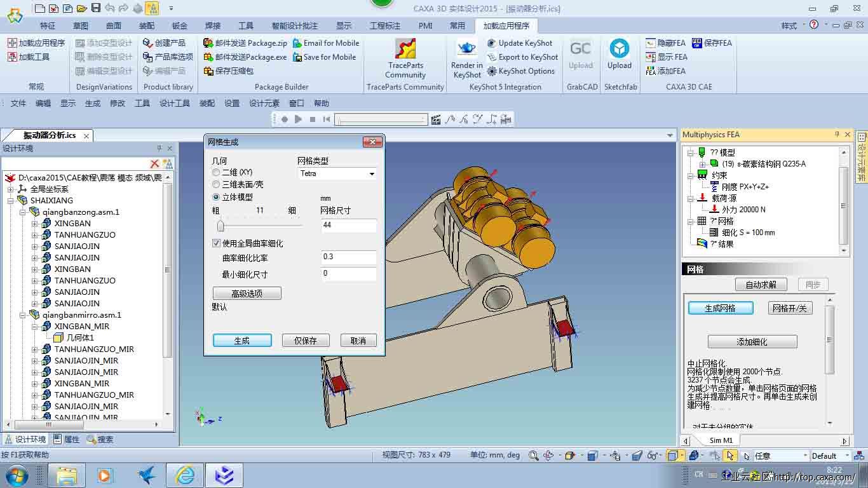
Task: Click Save for Mobile
Action: (325, 57)
